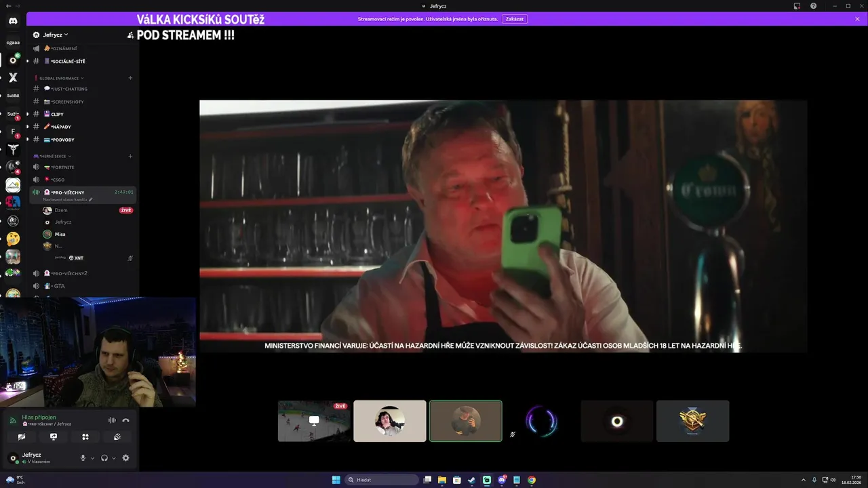
Task: Disconnect from voice with hang-up icon
Action: (125, 420)
